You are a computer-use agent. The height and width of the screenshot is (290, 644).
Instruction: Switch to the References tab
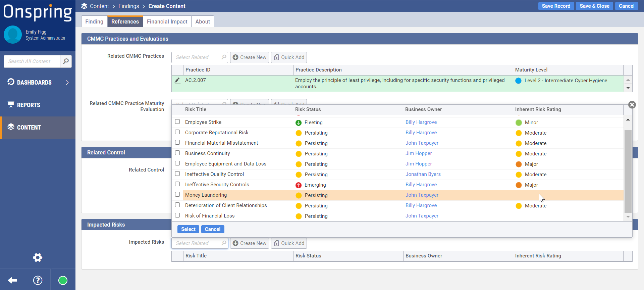125,21
